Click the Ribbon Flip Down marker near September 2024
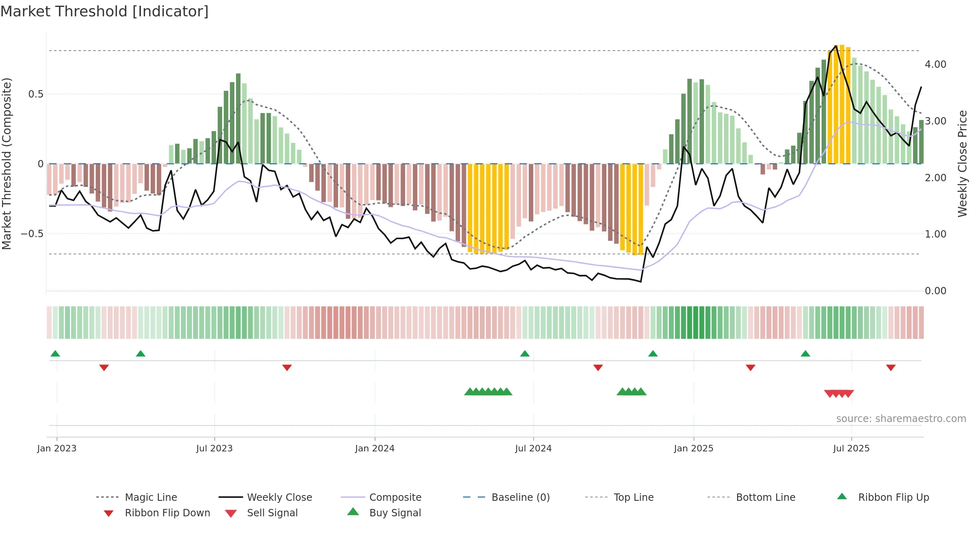The width and height of the screenshot is (980, 551). coord(598,368)
